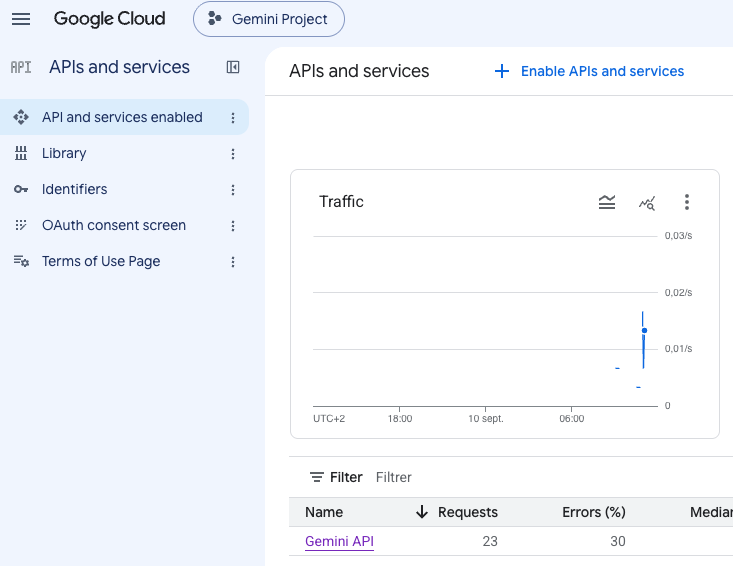
Task: Click the OAuth consent screen icon
Action: click(x=21, y=225)
